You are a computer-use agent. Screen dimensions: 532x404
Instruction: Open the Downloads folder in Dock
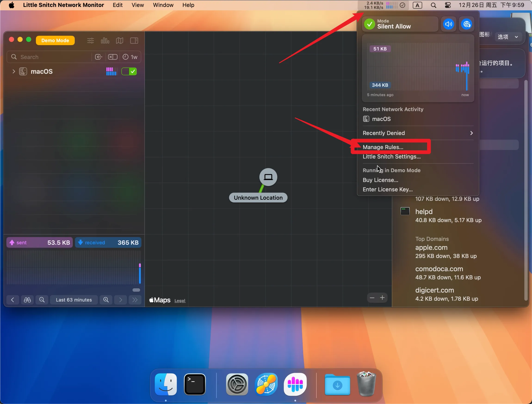(337, 384)
